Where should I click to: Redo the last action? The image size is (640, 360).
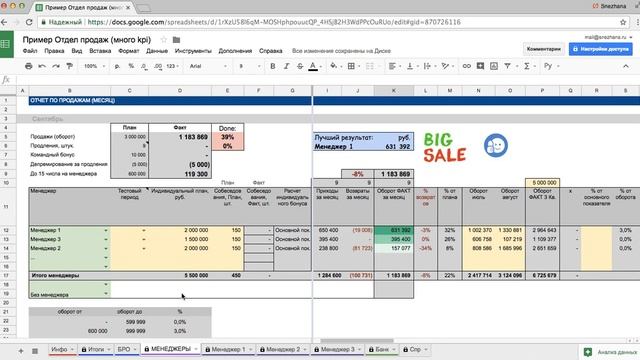[56, 66]
